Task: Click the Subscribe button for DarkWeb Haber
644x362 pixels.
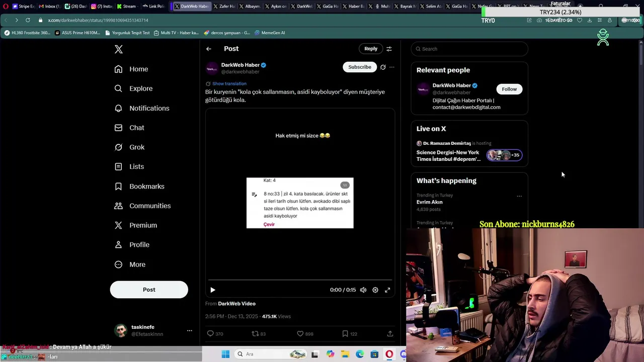Action: (360, 67)
